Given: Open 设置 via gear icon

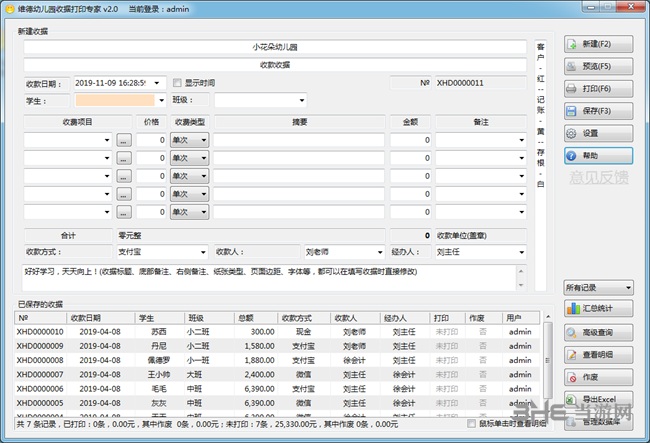Looking at the screenshot, I should (x=572, y=133).
